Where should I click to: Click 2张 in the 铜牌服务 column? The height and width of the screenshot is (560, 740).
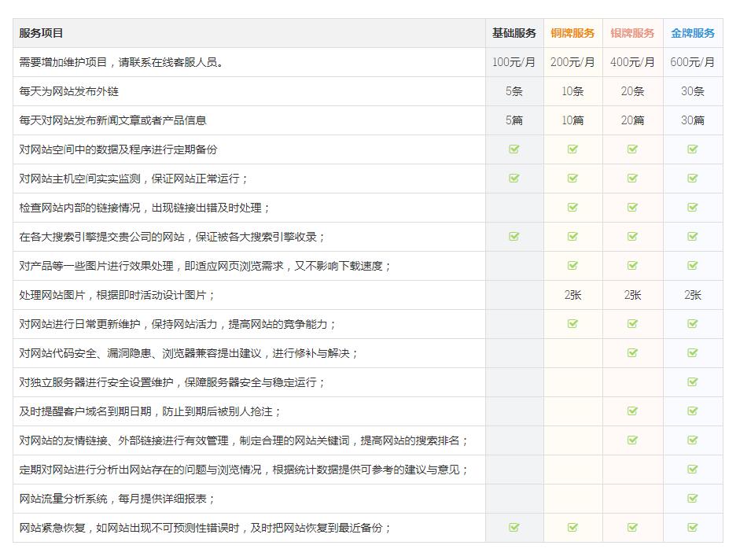click(572, 295)
